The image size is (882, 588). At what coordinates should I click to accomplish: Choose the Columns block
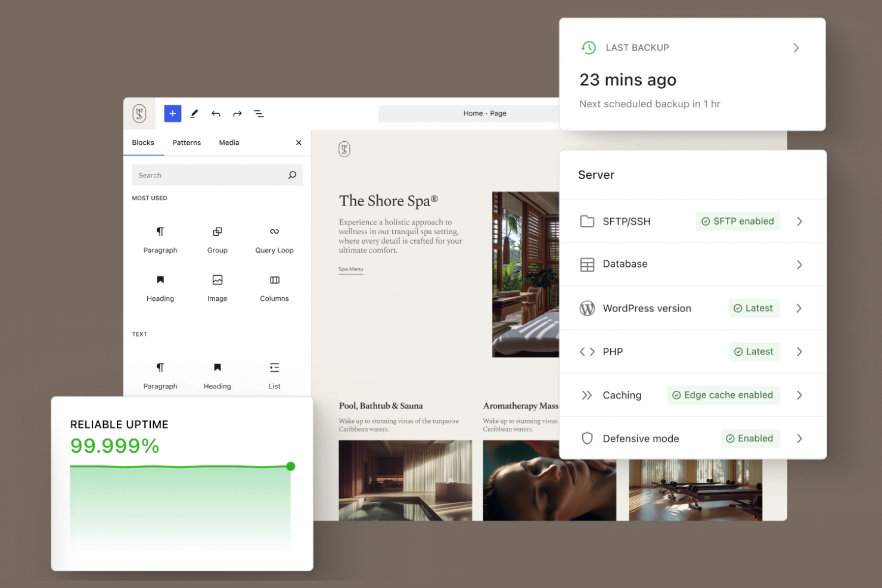click(x=274, y=286)
